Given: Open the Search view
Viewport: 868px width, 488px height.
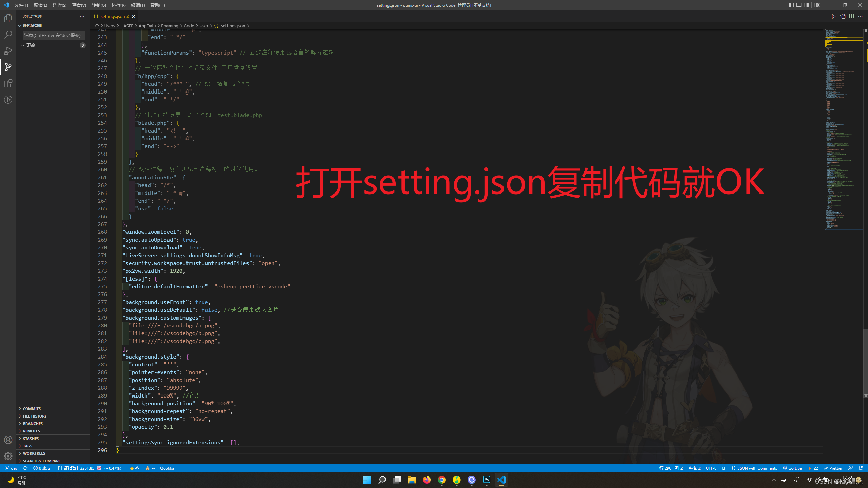Looking at the screenshot, I should point(8,34).
